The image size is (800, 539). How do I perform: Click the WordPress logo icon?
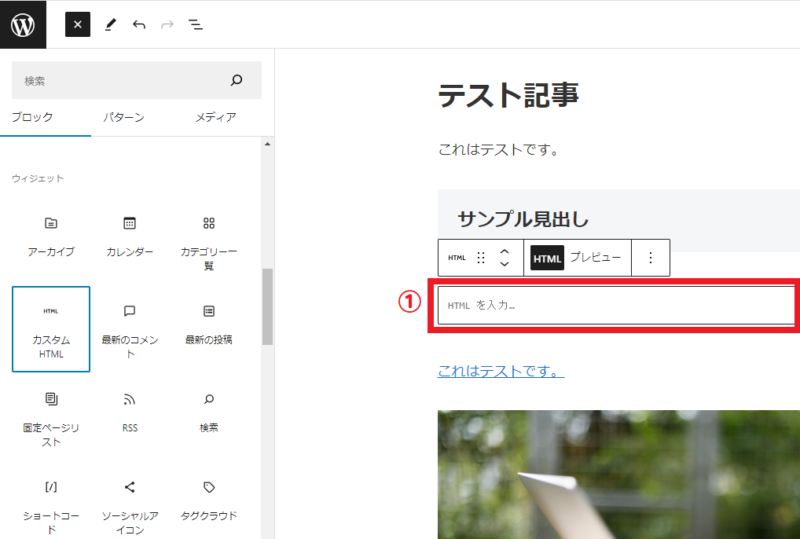click(x=23, y=24)
